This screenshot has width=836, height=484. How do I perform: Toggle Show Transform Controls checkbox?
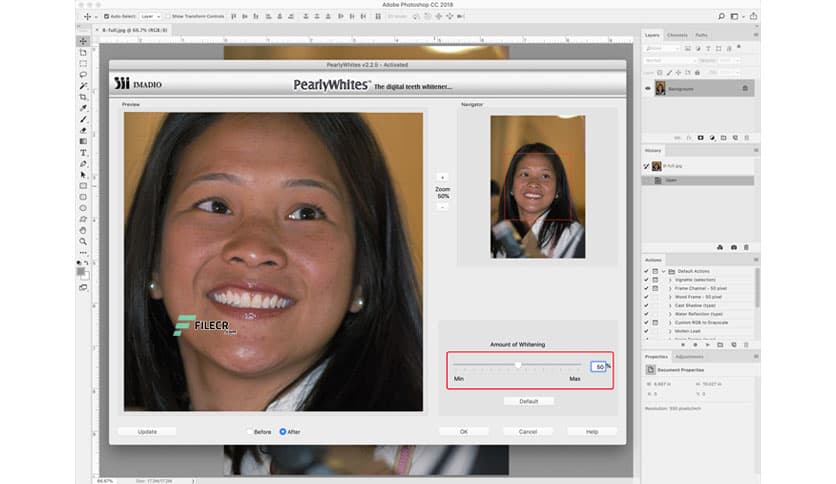[x=168, y=17]
